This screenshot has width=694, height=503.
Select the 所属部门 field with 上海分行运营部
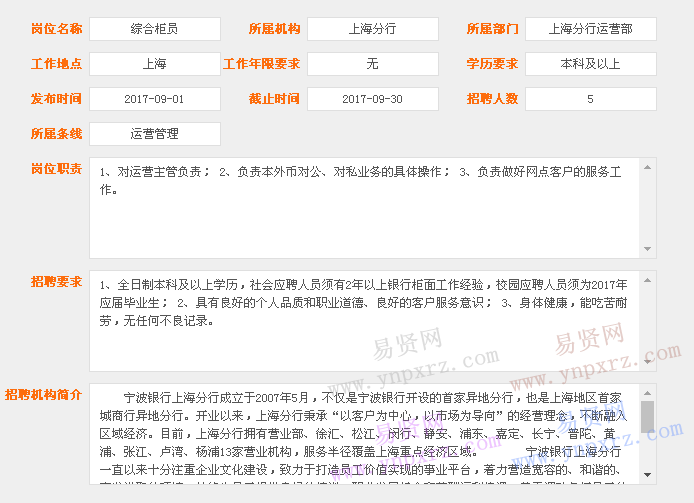590,29
